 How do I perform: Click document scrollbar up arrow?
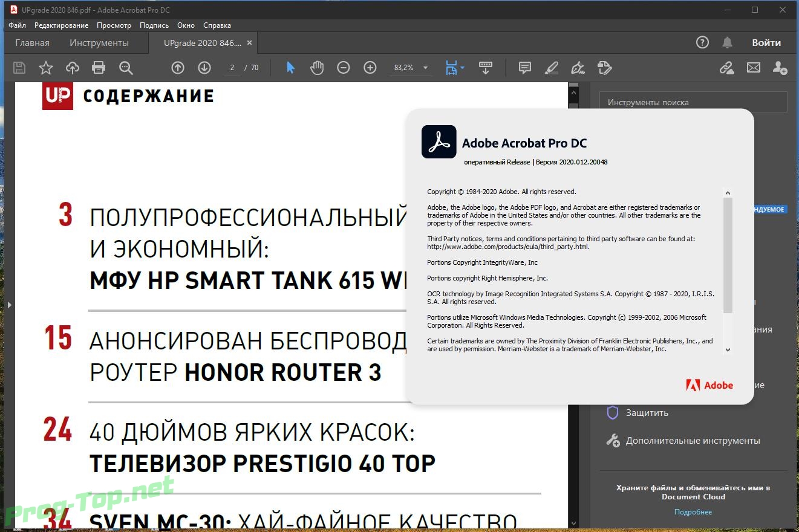pos(573,94)
